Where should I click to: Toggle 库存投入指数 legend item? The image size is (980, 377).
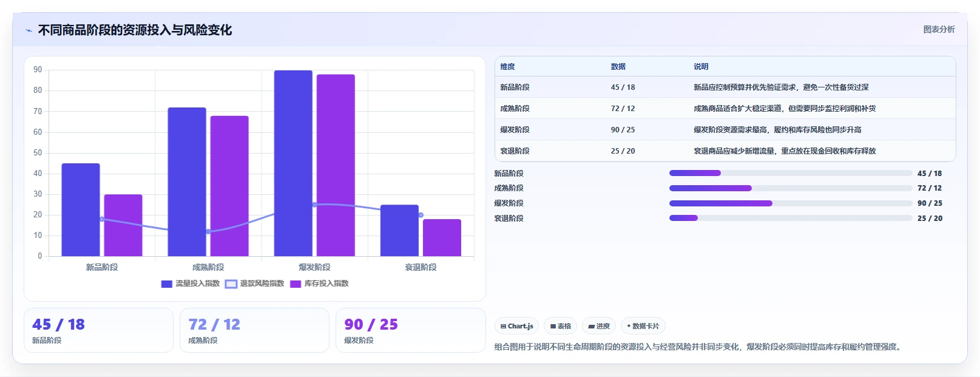coord(319,284)
